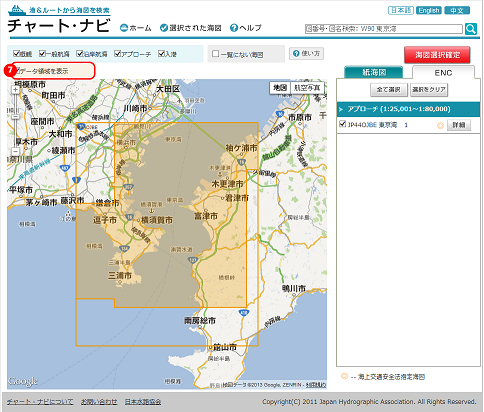Screen dimensions: 484x412
Task: Switch language to 中文
Action: (x=457, y=10)
